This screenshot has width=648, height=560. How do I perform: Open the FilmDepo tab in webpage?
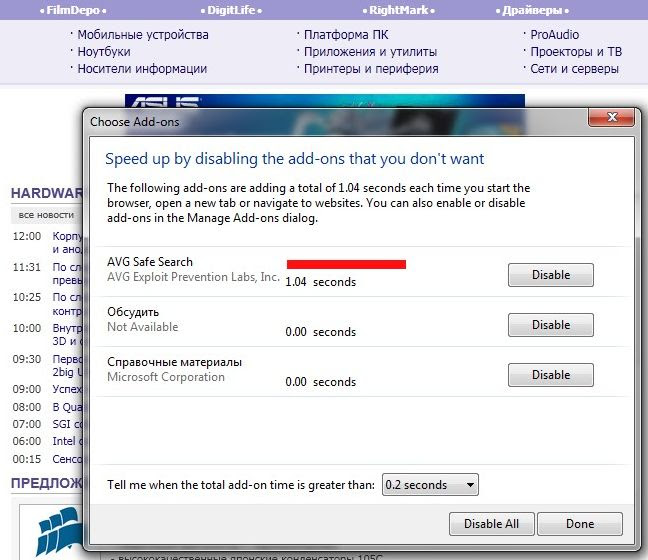tap(73, 10)
